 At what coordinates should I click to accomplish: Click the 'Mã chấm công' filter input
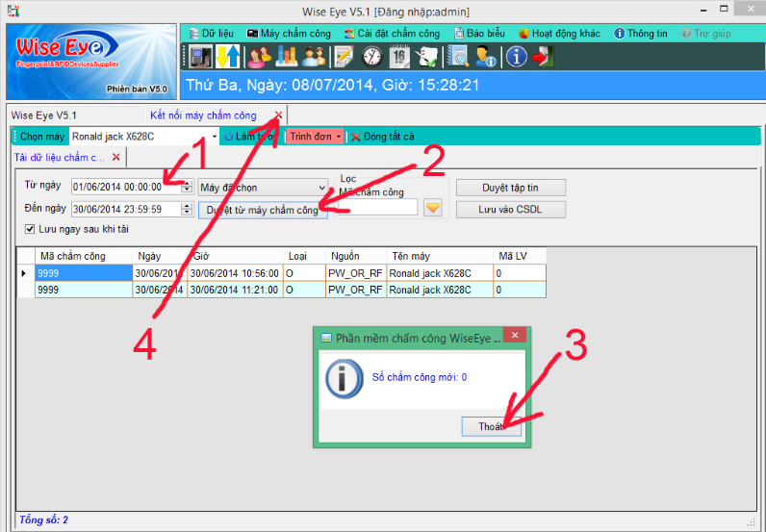tap(377, 207)
